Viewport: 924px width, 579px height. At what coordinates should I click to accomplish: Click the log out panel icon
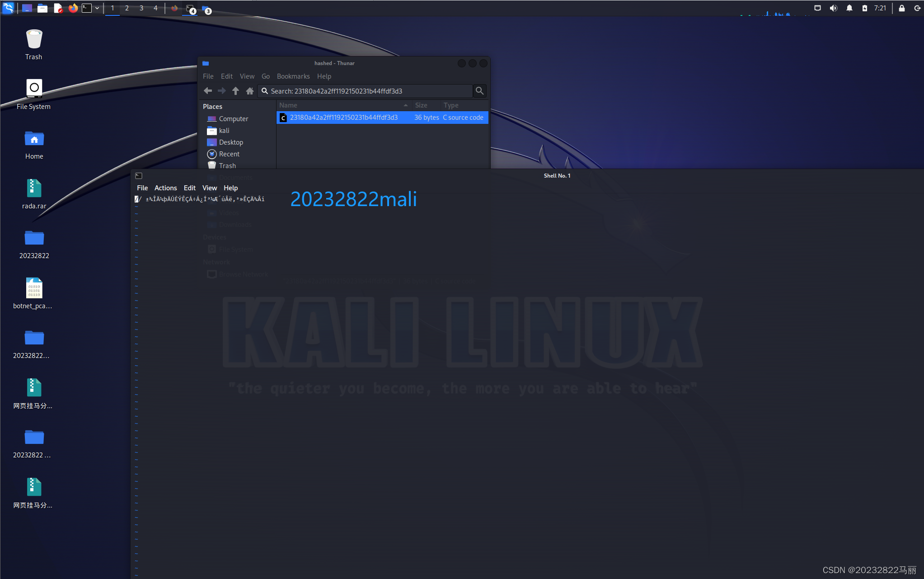pyautogui.click(x=917, y=8)
